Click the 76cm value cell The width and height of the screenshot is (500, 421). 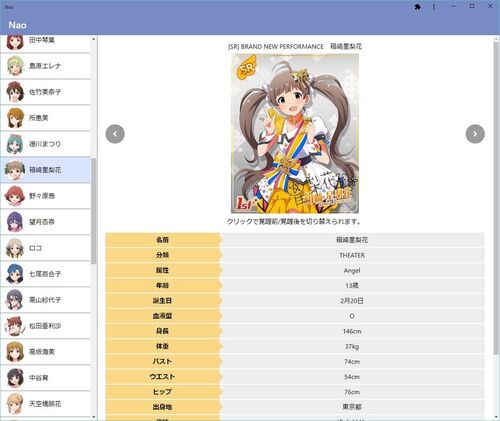pos(352,392)
